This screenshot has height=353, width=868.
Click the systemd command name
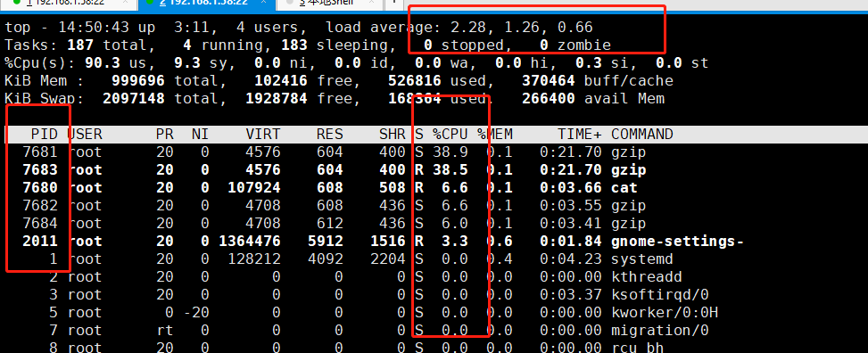[x=642, y=259]
